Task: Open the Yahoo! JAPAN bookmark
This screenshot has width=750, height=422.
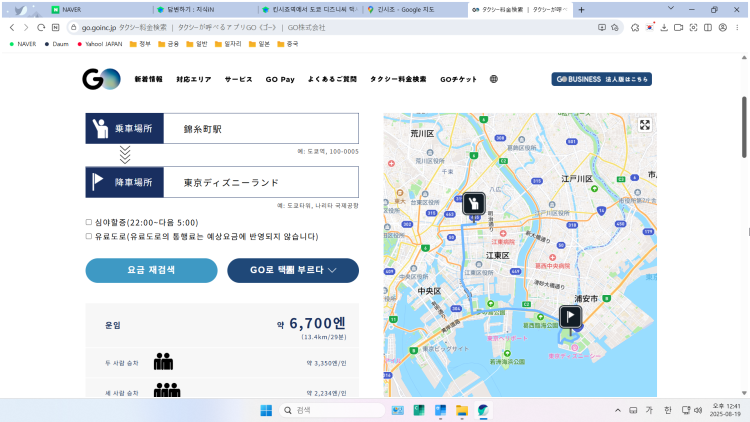Action: point(99,44)
